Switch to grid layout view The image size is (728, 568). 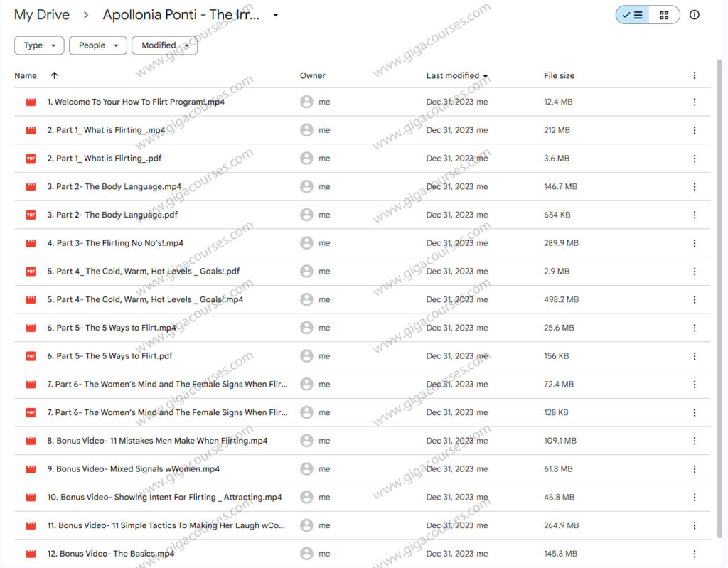[x=664, y=15]
